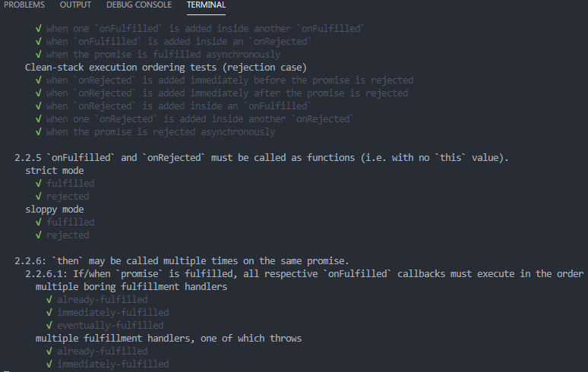588x372 pixels.
Task: Click the checkmark next to 'fulfilled' under sloppy mode
Action: click(38, 222)
